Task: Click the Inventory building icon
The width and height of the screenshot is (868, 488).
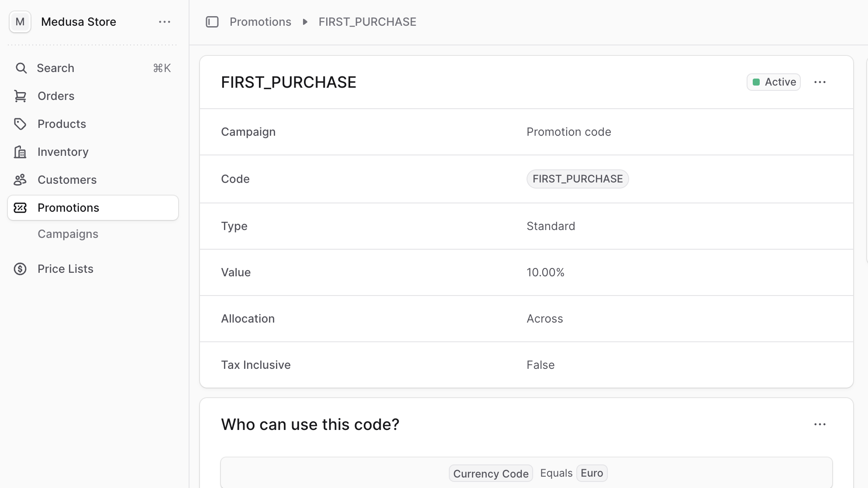Action: [21, 151]
